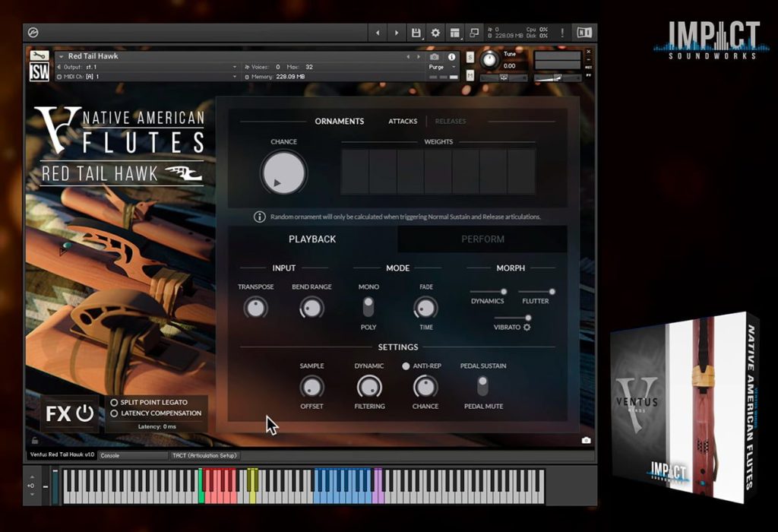Open TACT (Articulation Setup) button
This screenshot has height=532, width=778.
(x=204, y=455)
